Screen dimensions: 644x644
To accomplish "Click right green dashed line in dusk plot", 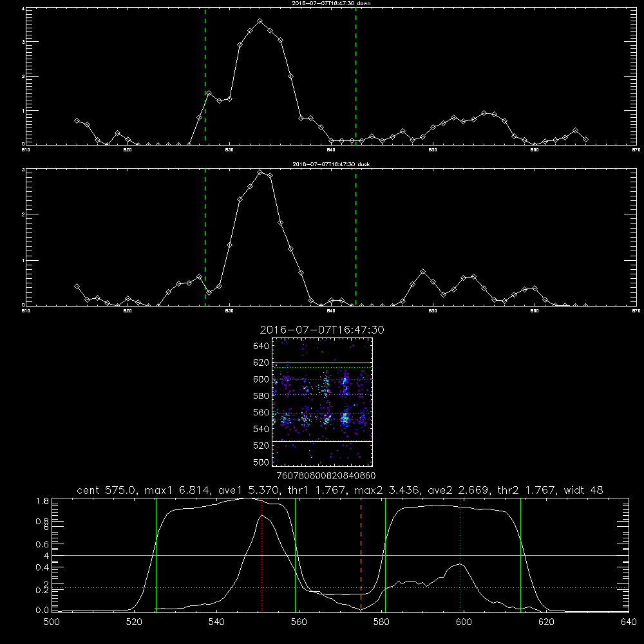I will pos(355,237).
